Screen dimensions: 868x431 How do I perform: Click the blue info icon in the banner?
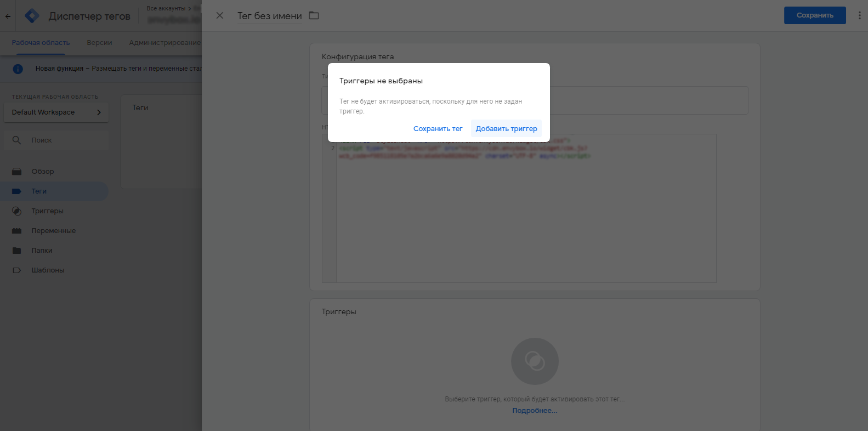click(18, 69)
